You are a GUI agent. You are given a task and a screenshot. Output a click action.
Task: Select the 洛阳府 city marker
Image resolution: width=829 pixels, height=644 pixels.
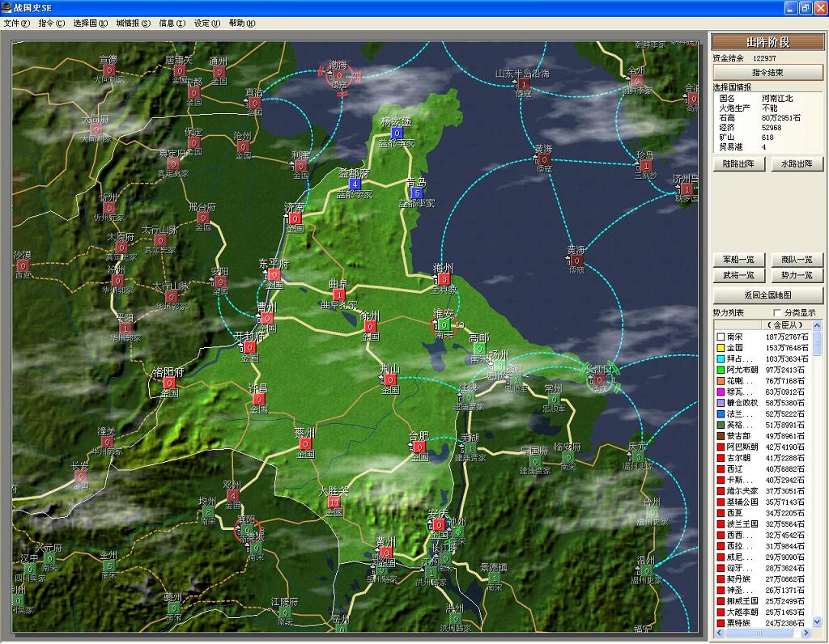[x=169, y=383]
